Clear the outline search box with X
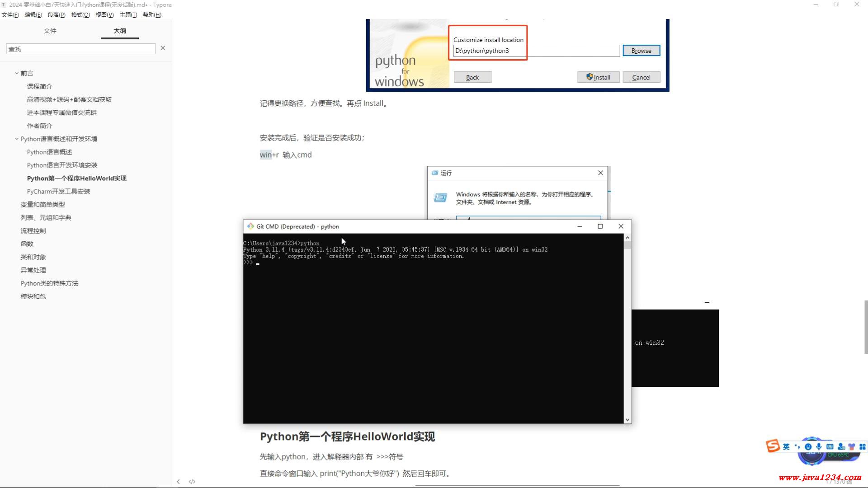Image resolution: width=868 pixels, height=488 pixels. [x=163, y=48]
